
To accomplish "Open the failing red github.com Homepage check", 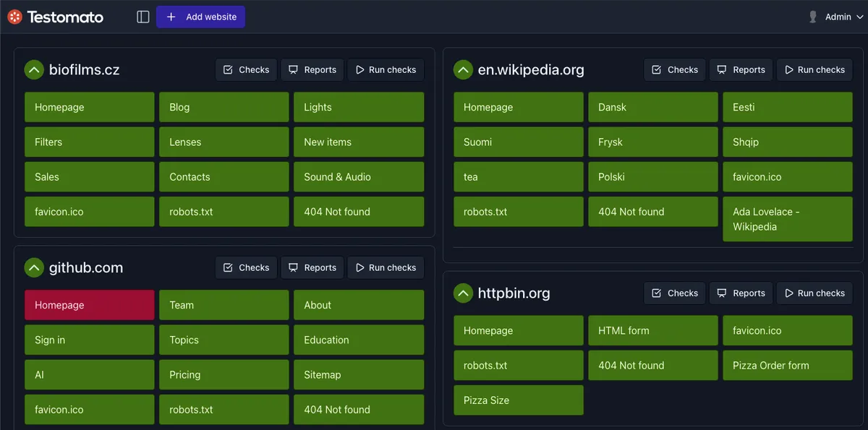I will click(x=90, y=305).
